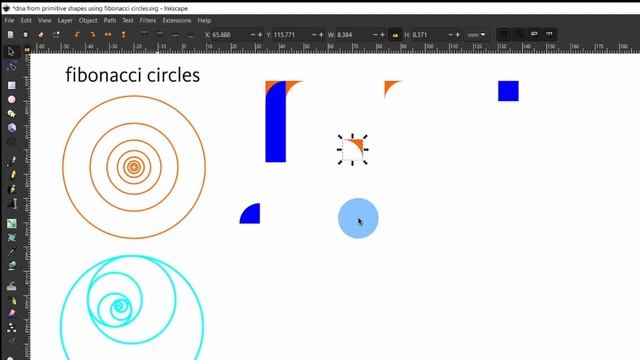Screen dimensions: 640x360
Task: Select the Mesh gradient tool
Action: pyautogui.click(x=11, y=237)
